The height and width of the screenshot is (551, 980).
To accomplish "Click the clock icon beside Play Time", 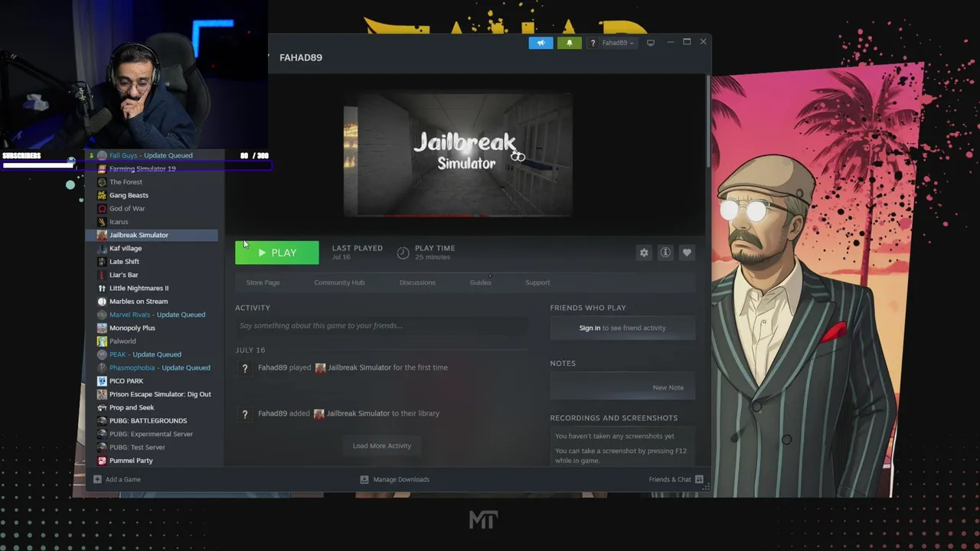I will [403, 253].
